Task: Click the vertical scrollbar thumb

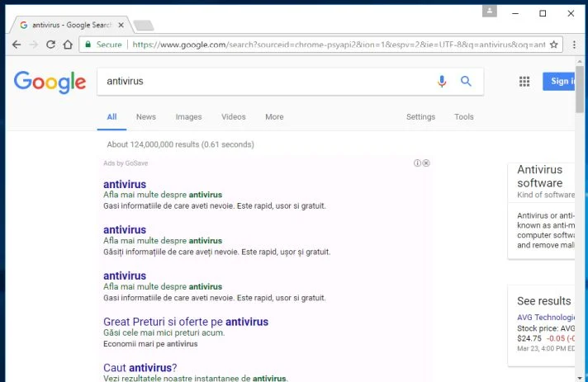Action: point(580,89)
